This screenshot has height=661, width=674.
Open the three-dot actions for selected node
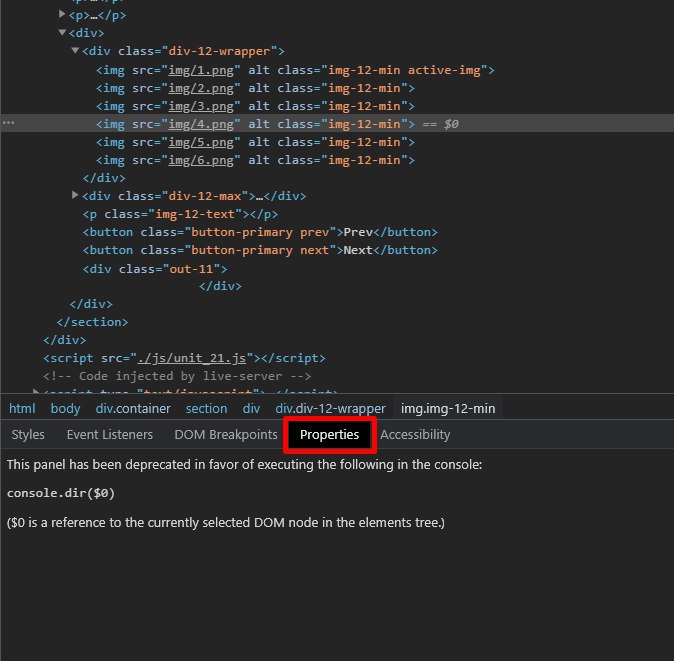pyautogui.click(x=9, y=123)
